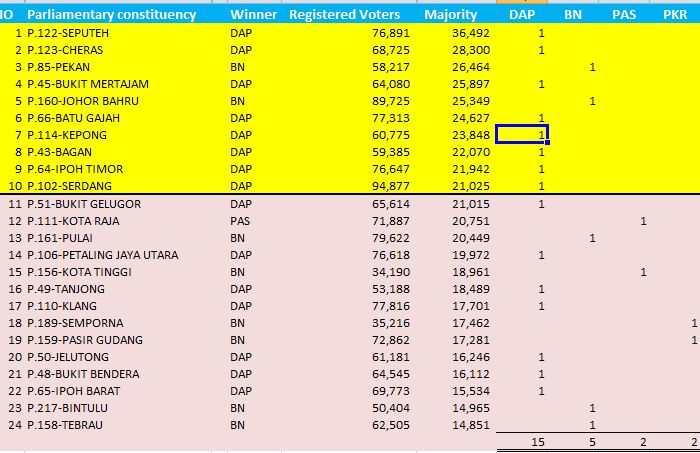Click majority value 36,492
This screenshot has height=453, width=700.
(x=471, y=33)
